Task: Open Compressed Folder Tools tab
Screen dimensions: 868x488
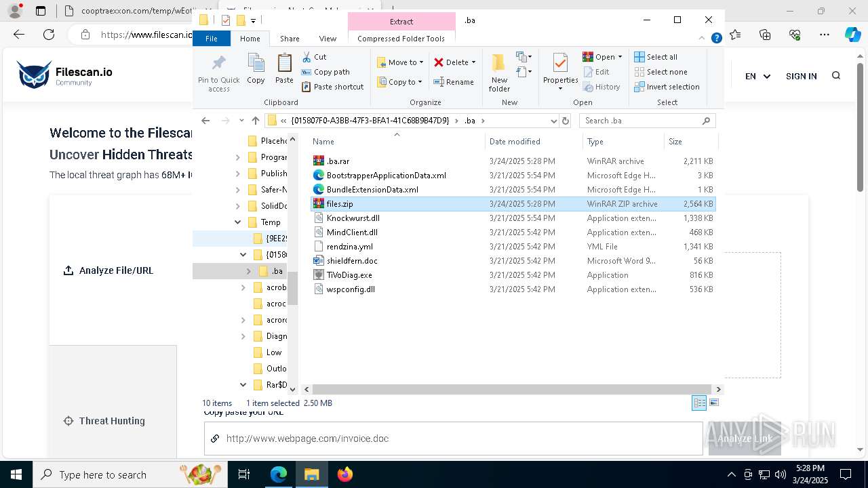Action: pyautogui.click(x=401, y=39)
